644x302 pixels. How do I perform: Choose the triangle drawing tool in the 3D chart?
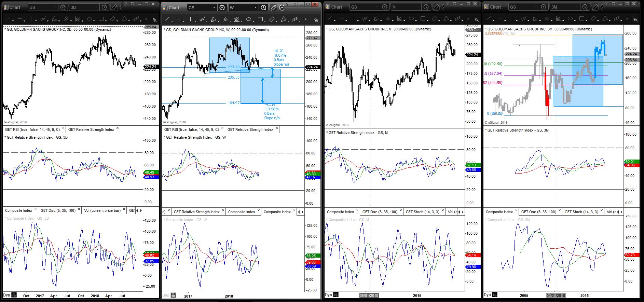tap(124, 19)
